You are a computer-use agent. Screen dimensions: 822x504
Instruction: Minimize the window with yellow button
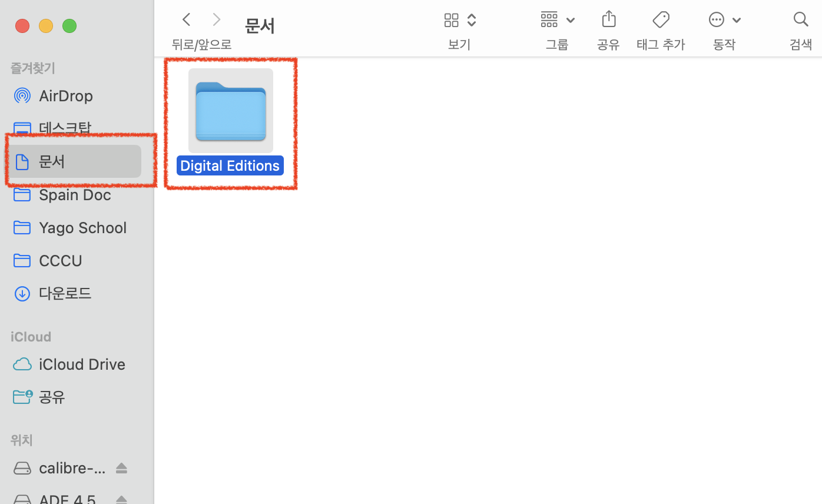coord(46,26)
